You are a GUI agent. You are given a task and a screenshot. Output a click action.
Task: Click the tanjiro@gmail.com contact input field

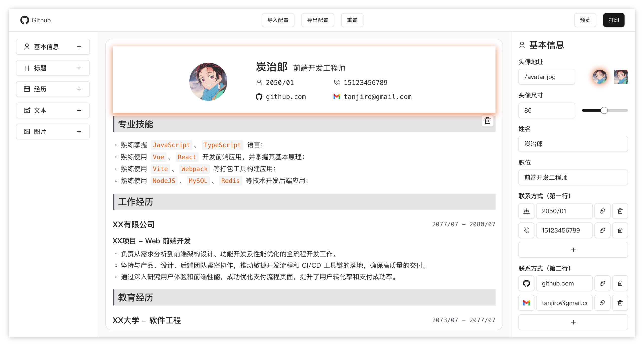564,303
